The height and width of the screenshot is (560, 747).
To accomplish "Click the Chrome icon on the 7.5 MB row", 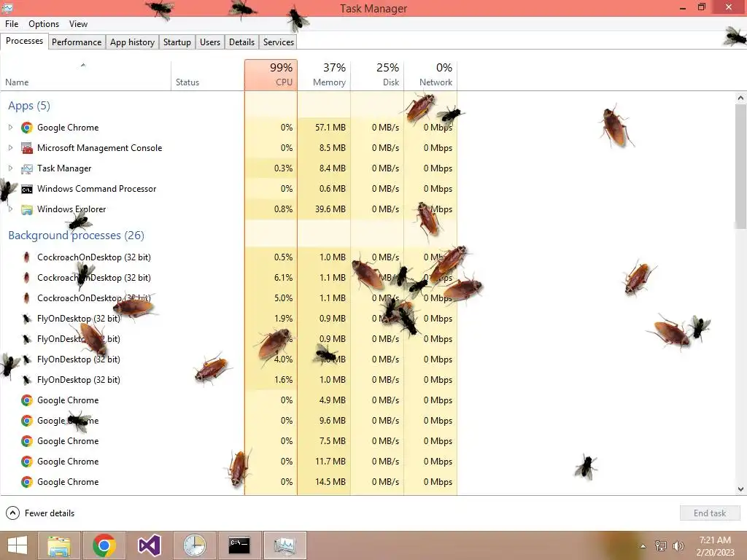I will tap(27, 441).
